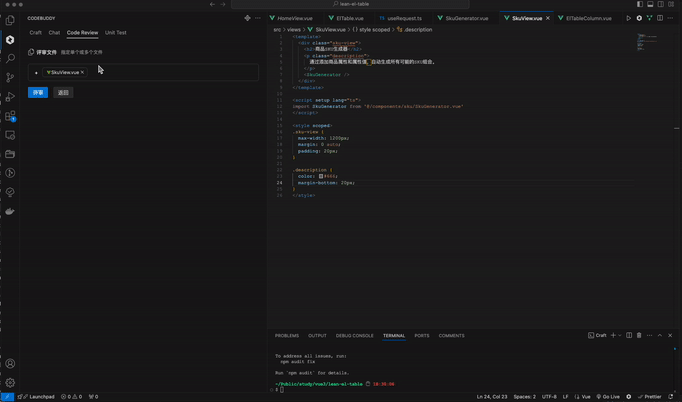Remove SkuView.vue chip from review files

pos(82,72)
